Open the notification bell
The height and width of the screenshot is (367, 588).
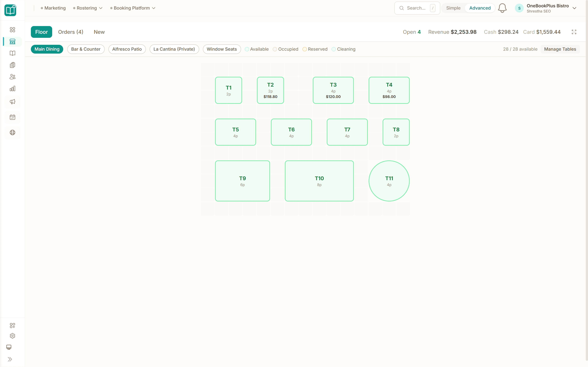click(x=502, y=8)
